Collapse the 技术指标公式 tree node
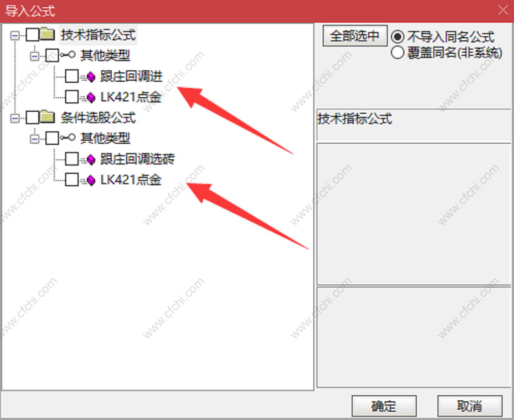 point(15,35)
